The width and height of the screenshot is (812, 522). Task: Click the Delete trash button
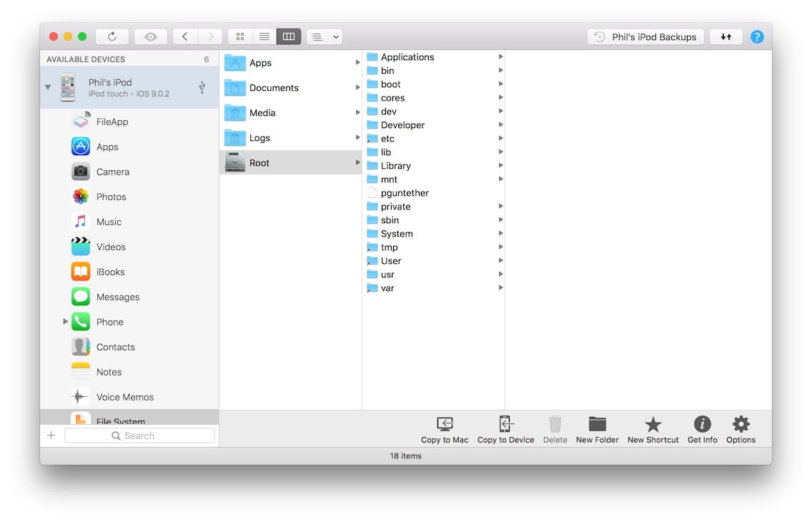pos(555,430)
